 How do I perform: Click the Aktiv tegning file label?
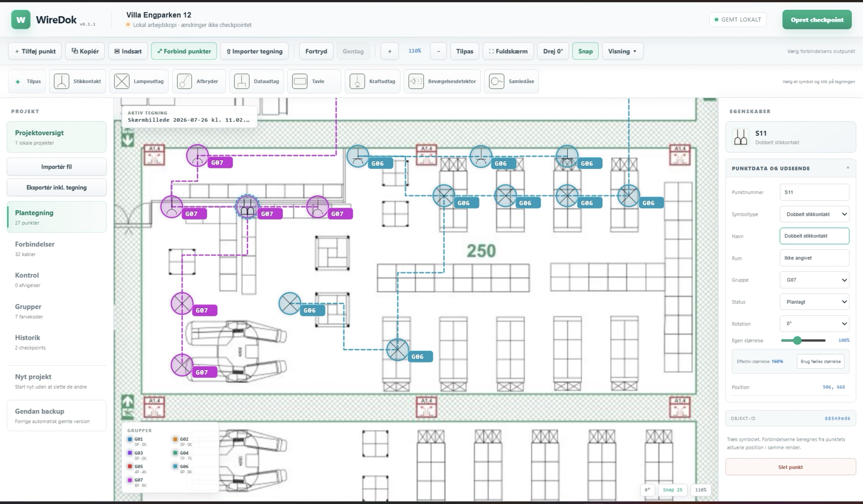189,117
